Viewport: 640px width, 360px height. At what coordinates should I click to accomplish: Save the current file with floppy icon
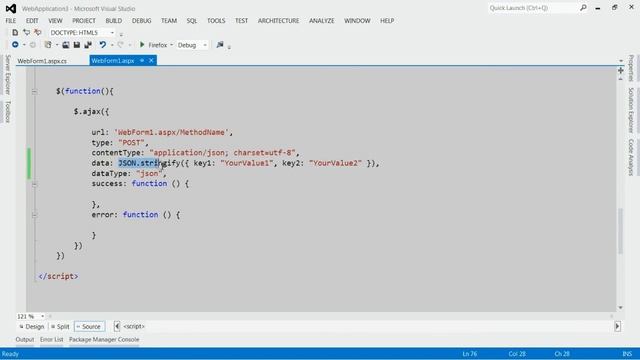[x=76, y=45]
